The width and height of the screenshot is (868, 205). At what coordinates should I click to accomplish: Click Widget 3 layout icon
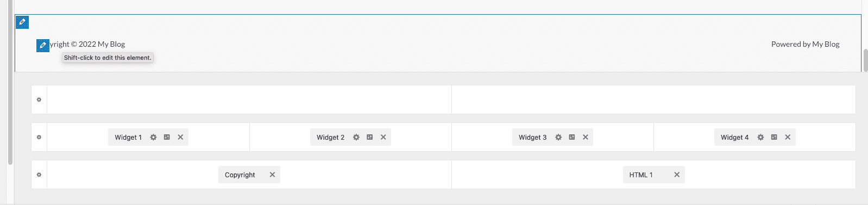pyautogui.click(x=571, y=137)
